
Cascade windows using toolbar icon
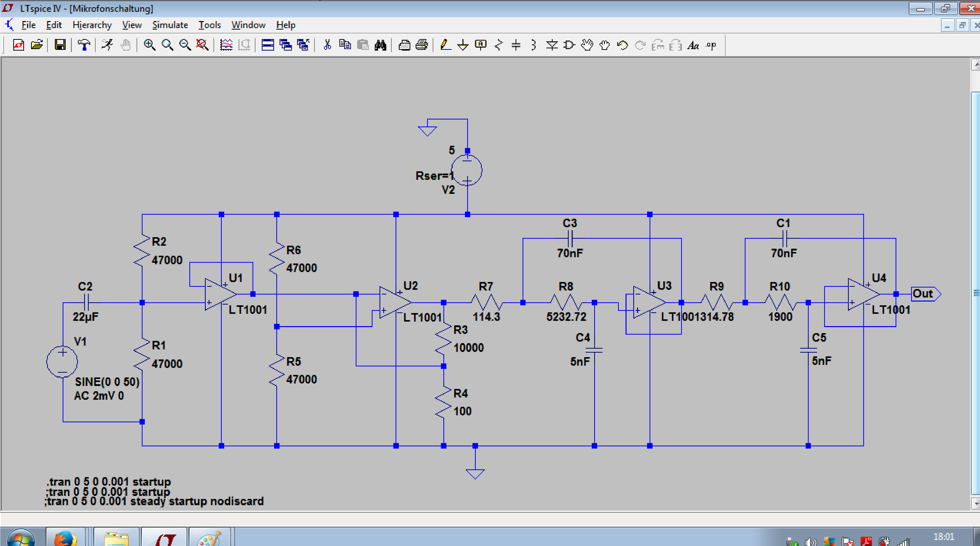coord(285,45)
